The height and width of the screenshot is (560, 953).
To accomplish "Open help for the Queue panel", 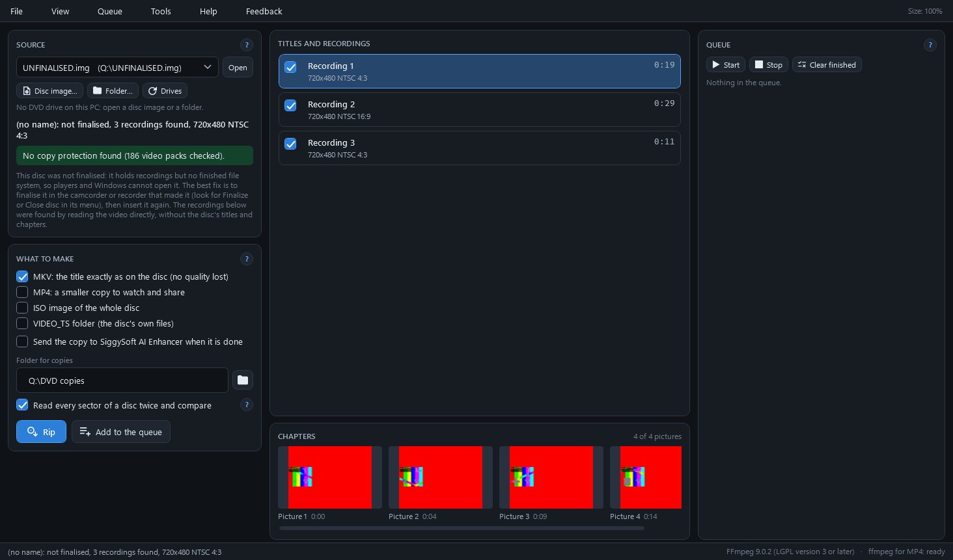I will point(930,45).
